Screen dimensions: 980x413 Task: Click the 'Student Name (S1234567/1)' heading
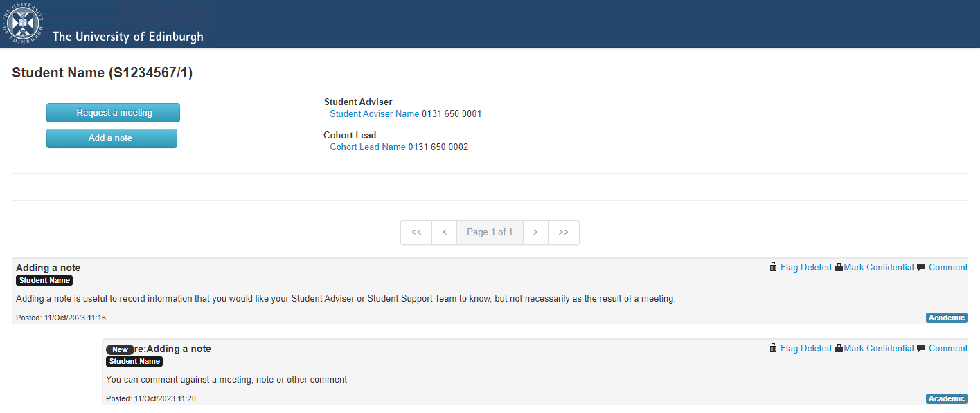(x=103, y=73)
